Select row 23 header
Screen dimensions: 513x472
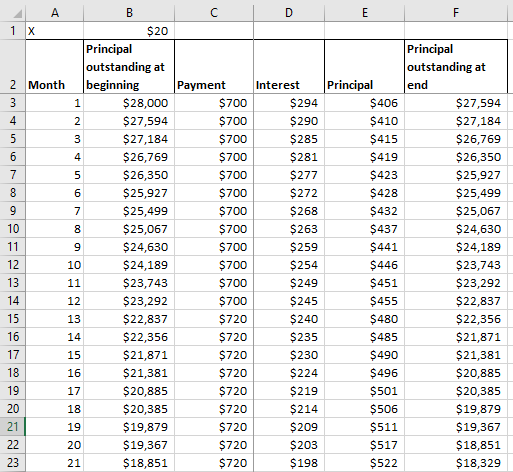tap(13, 463)
